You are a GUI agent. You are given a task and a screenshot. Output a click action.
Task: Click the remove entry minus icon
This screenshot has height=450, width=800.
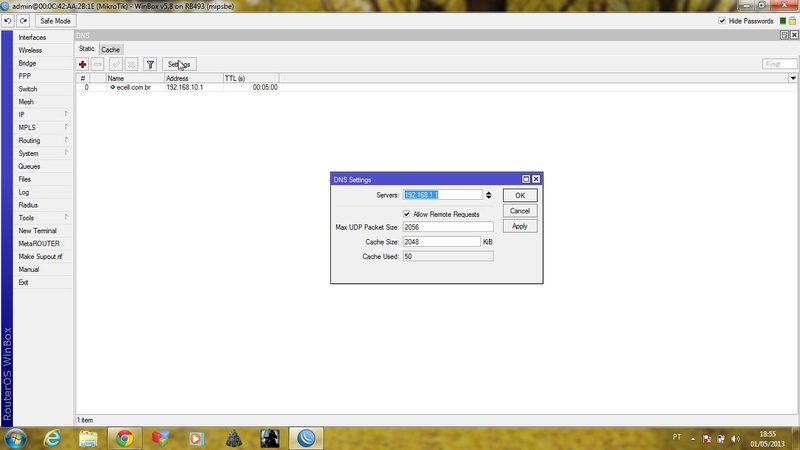coord(97,64)
